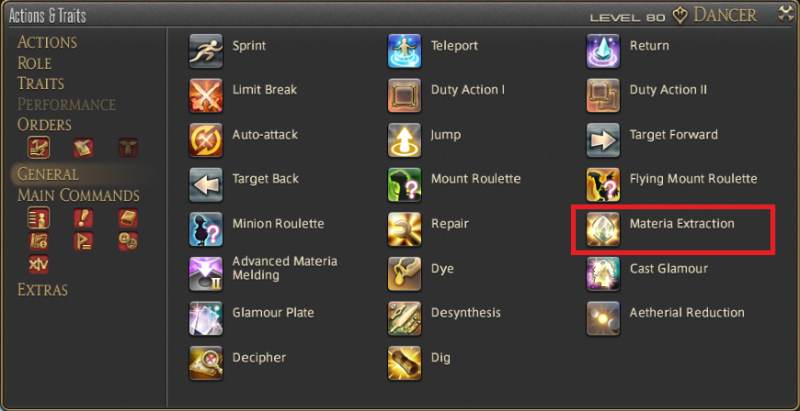Open the Role actions category

[34, 63]
